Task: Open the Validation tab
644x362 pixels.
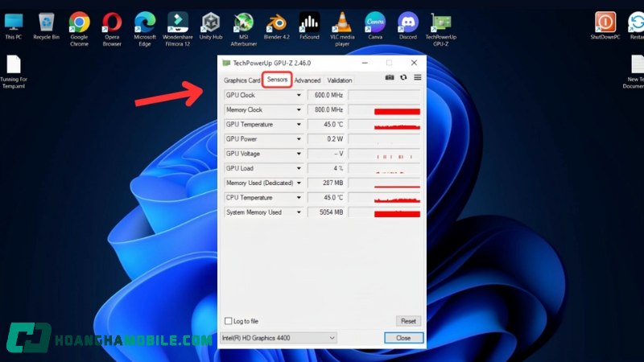Action: click(339, 80)
